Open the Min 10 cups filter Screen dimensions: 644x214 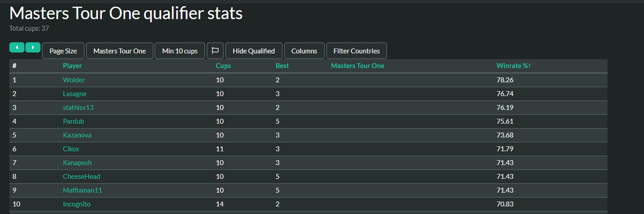tap(180, 51)
